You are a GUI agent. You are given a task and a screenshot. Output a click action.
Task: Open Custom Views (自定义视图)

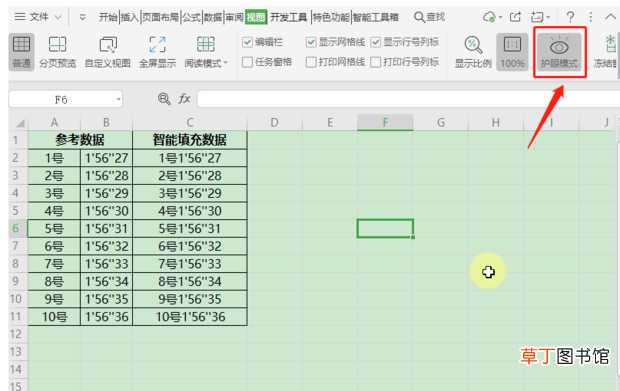[108, 51]
